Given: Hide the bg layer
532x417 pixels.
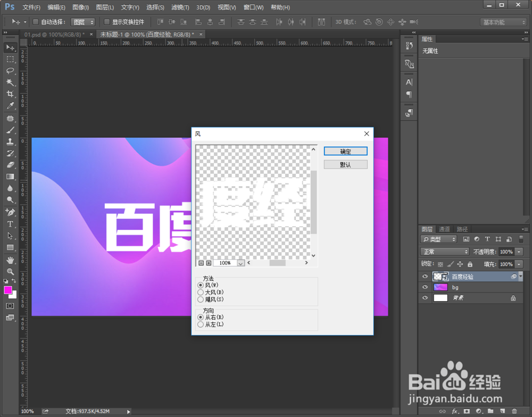Looking at the screenshot, I should 425,287.
